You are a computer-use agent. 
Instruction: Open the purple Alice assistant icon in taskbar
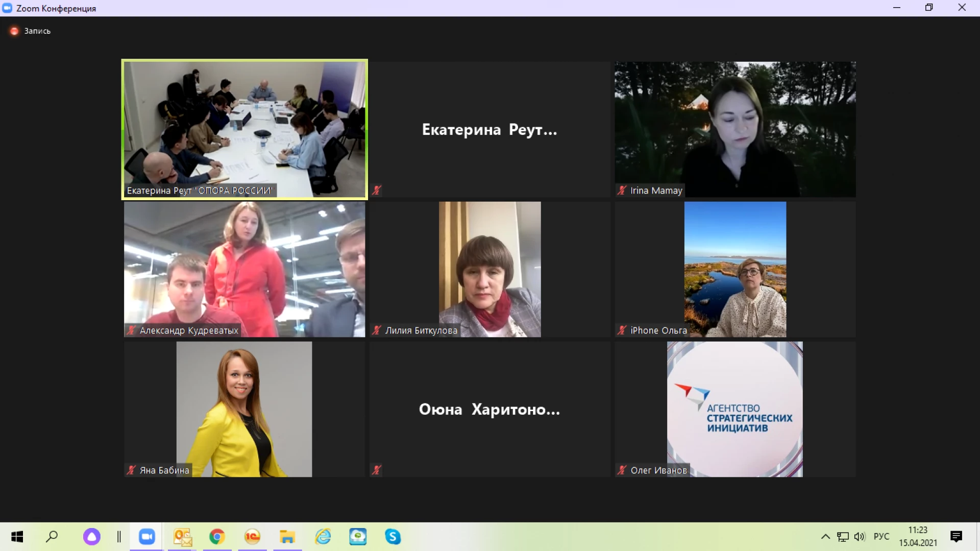coord(92,537)
